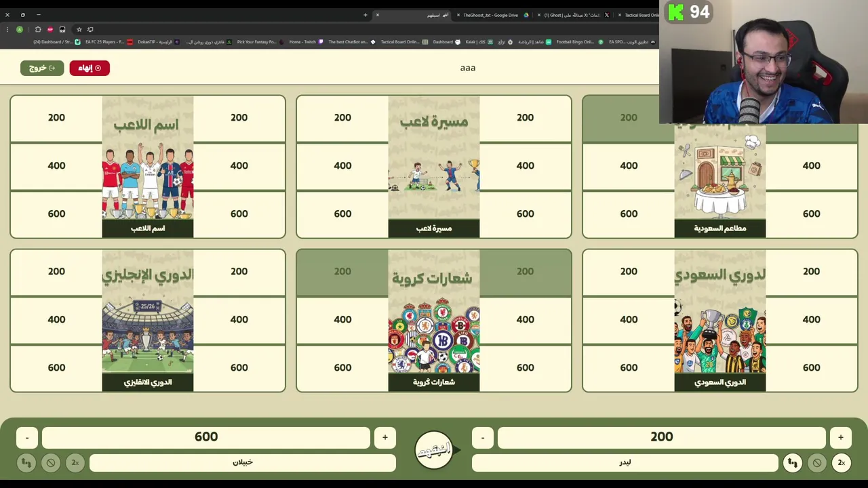Click the used left 200 cell in شعارات كروية
Screen dimensions: 868x488
point(342,272)
